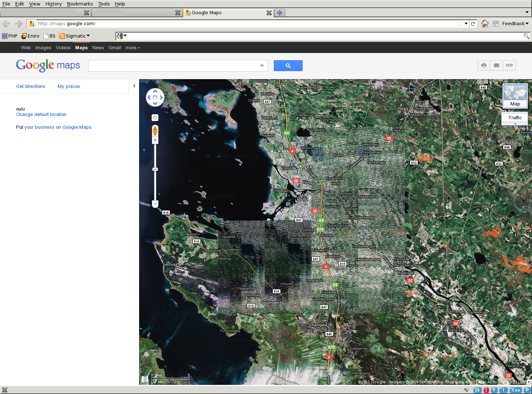
Task: Expand the Sigmatic bookmark dropdown
Action: click(74, 36)
